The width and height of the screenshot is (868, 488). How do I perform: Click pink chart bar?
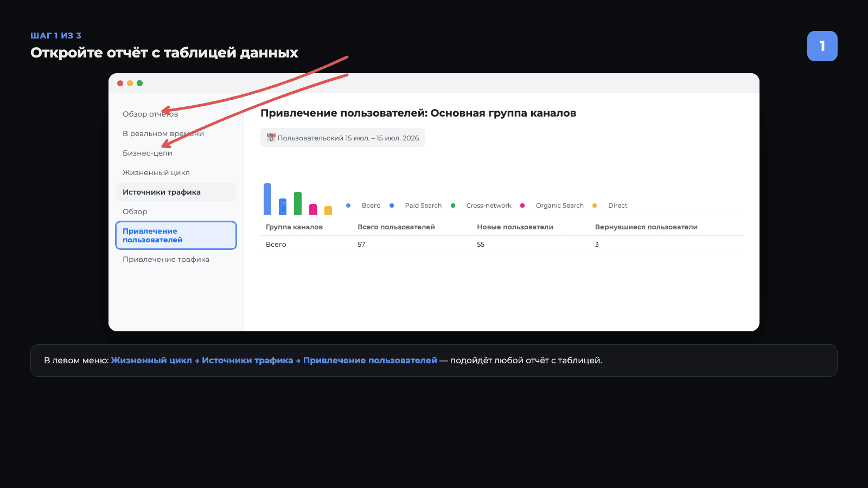tap(313, 209)
